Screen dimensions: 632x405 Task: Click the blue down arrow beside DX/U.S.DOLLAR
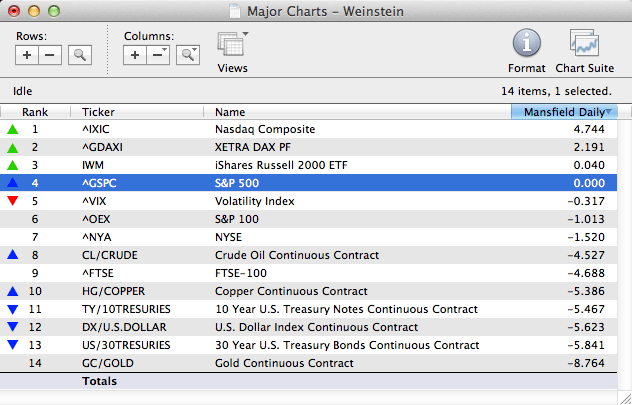[x=12, y=327]
